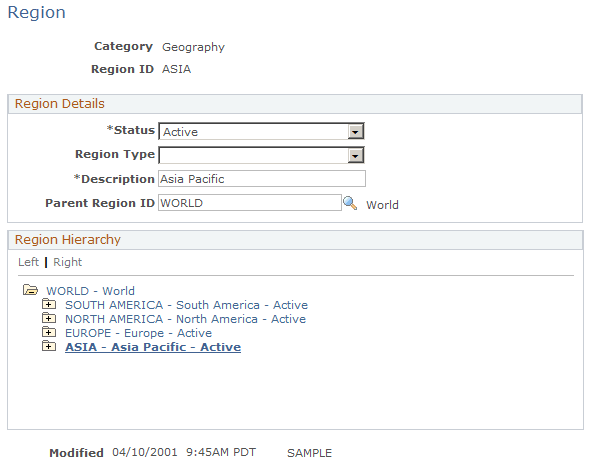Expand the EUROPE tree node
Screen dimensions: 591x468
[49, 332]
